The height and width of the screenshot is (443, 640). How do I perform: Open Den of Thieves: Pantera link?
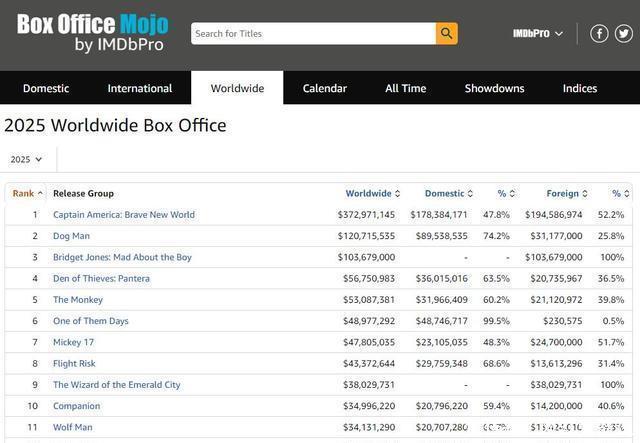[x=101, y=279]
